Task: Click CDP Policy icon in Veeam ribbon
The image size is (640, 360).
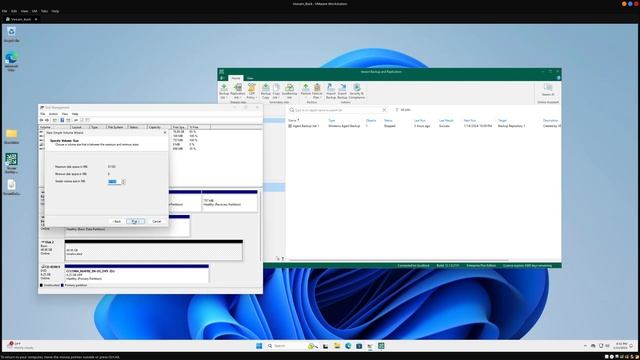Action: pyautogui.click(x=251, y=91)
